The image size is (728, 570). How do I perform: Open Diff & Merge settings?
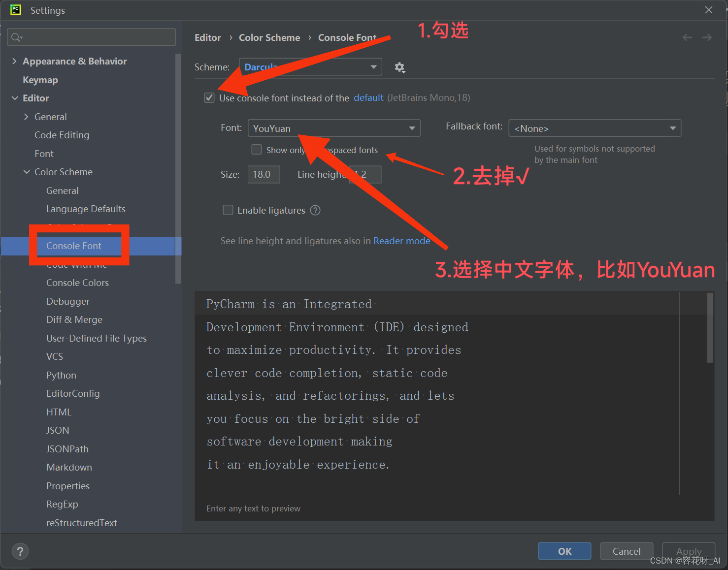(74, 319)
